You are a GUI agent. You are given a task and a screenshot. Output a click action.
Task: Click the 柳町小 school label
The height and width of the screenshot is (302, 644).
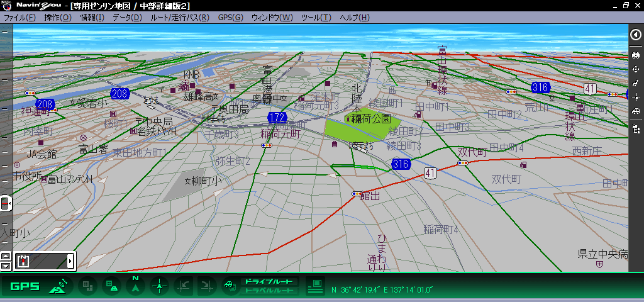(x=204, y=180)
